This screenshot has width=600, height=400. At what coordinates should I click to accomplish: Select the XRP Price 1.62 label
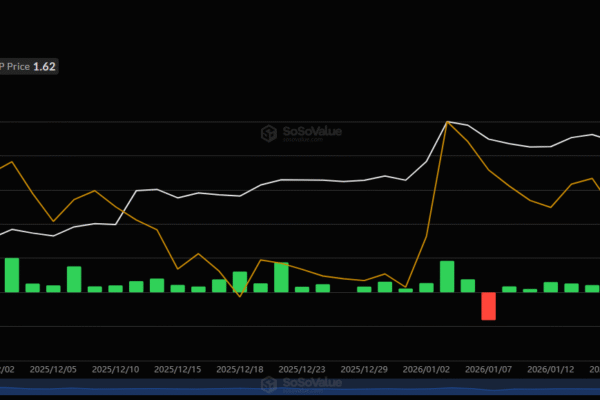coord(28,66)
